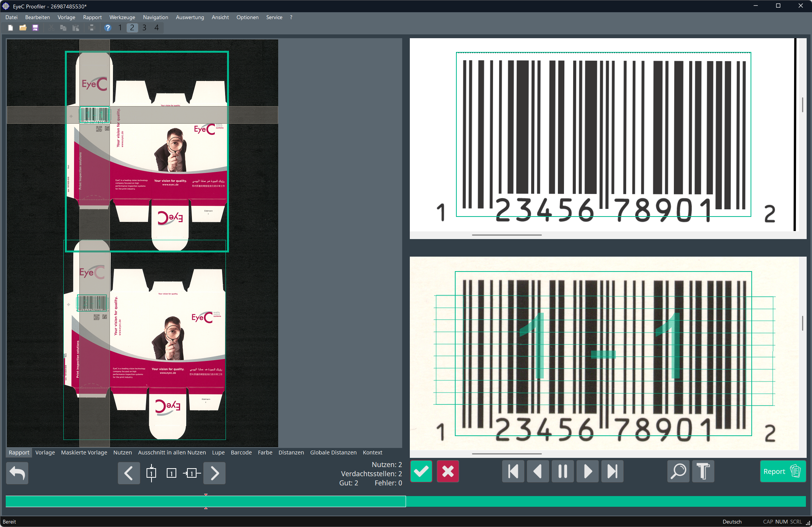Screen dimensions: 812x527
Task: Click the Fehler: 0 counter text
Action: click(388, 483)
